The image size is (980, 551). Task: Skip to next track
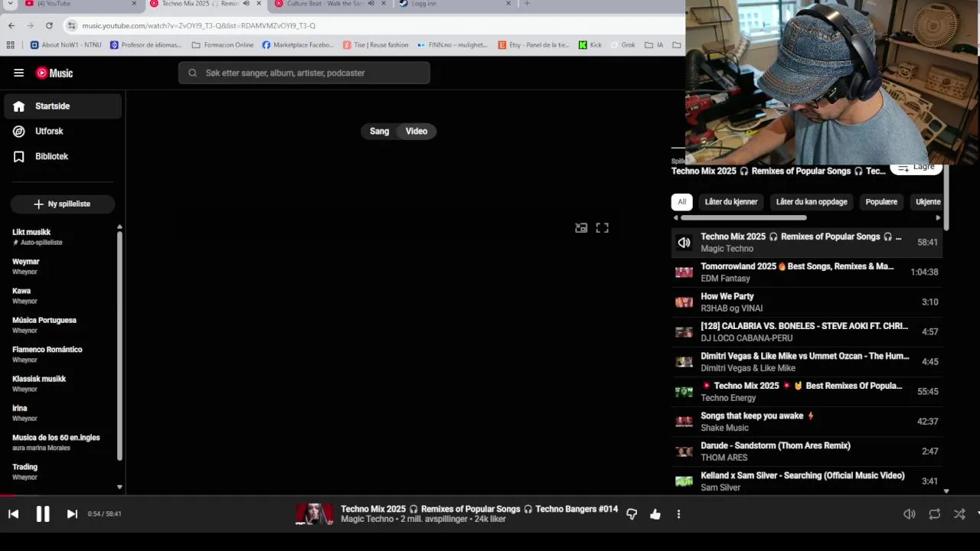tap(72, 514)
